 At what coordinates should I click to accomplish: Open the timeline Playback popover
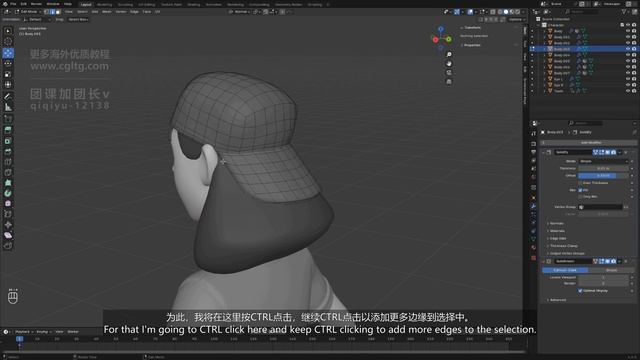24,332
